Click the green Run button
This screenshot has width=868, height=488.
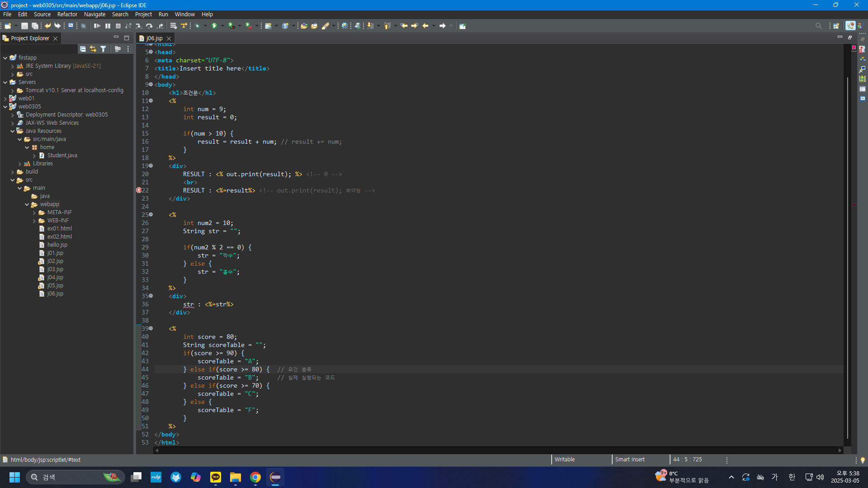[214, 26]
